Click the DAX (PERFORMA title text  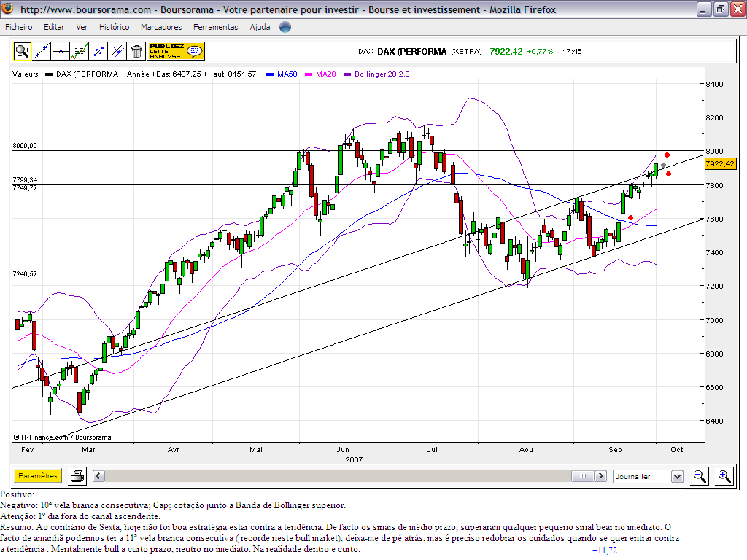pos(411,52)
